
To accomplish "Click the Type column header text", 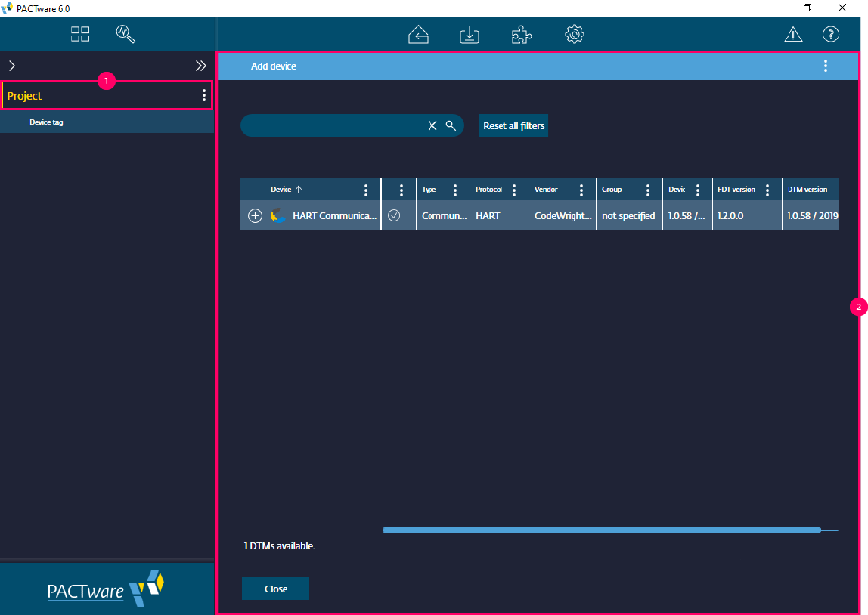I will coord(429,189).
